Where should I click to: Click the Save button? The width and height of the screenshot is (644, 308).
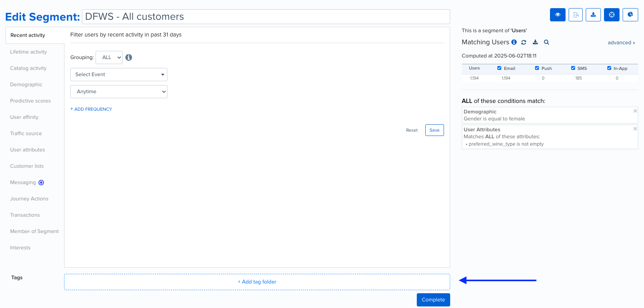[434, 130]
